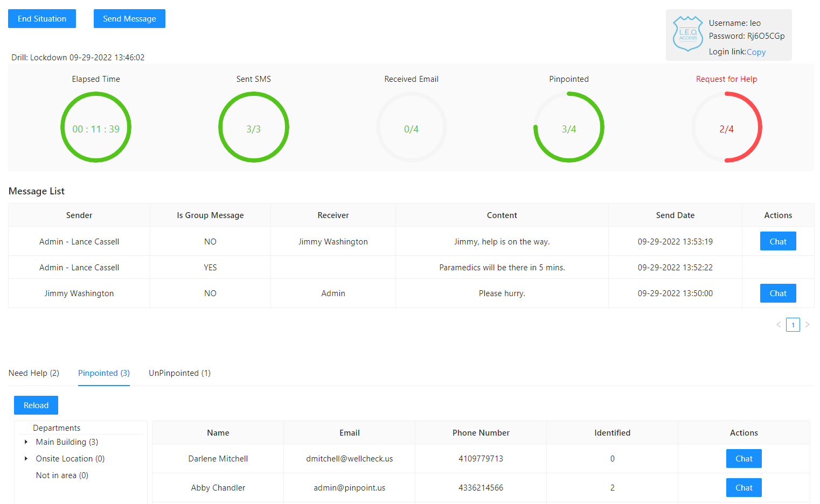The height and width of the screenshot is (504, 820).
Task: Click the Pinpointed progress circle
Action: (x=569, y=127)
